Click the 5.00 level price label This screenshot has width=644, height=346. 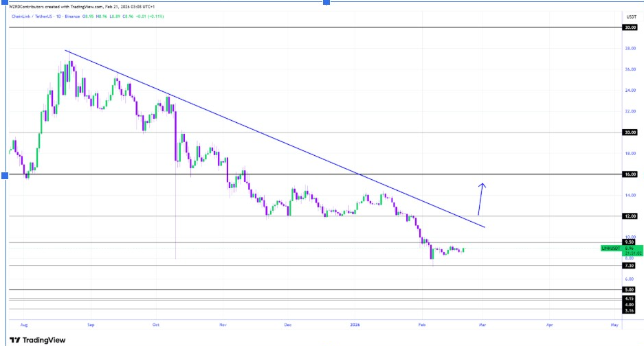coord(629,290)
